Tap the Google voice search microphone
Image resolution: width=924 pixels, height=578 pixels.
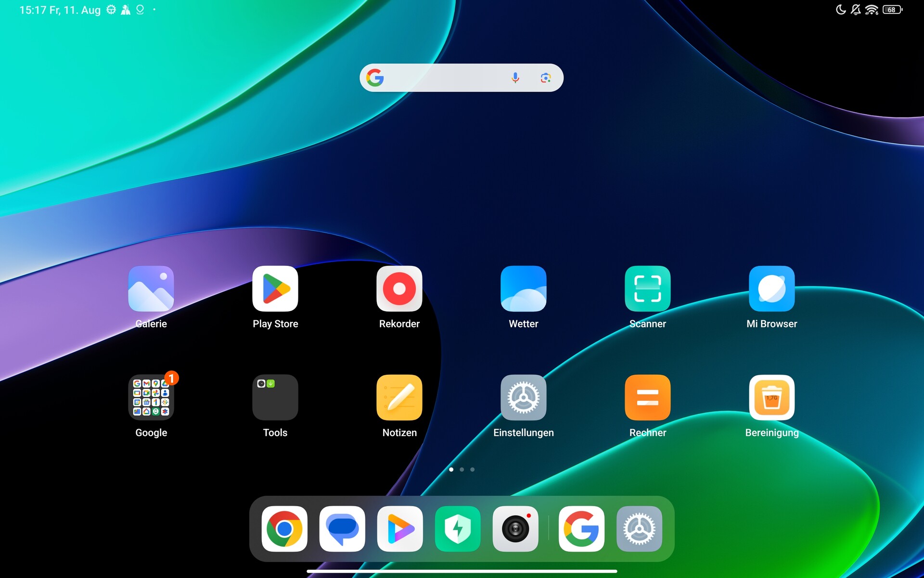pyautogui.click(x=515, y=78)
